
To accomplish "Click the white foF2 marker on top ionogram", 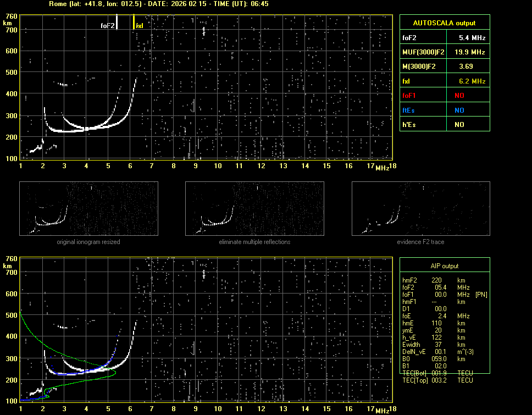I will tap(117, 23).
